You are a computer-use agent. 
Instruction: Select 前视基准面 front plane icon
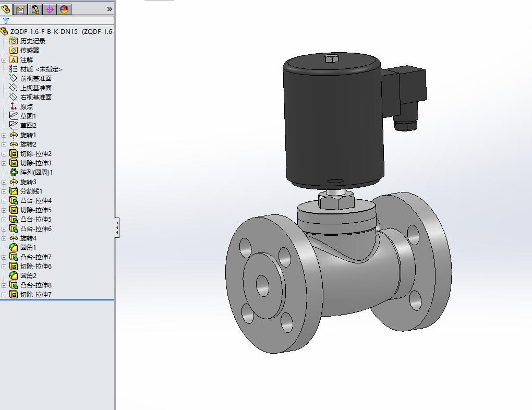pos(13,78)
